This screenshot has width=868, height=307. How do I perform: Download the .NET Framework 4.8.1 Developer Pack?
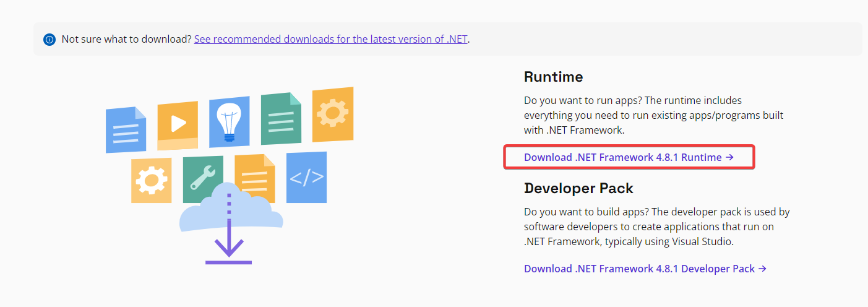pos(645,269)
